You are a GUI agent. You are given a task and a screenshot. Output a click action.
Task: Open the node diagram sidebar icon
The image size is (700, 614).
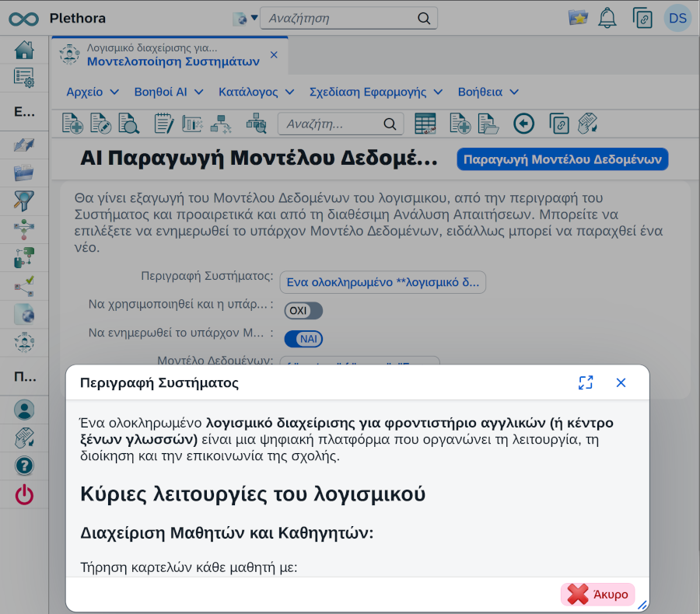coord(24,229)
